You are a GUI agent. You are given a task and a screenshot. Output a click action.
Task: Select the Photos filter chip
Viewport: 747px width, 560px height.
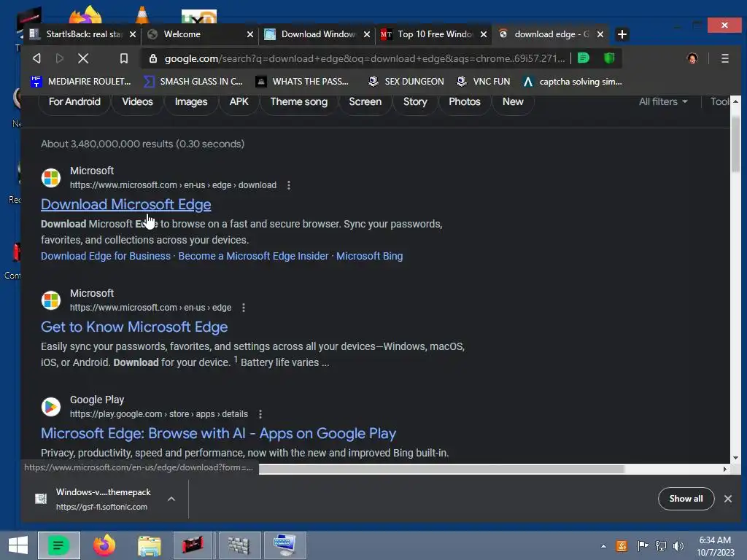pyautogui.click(x=465, y=102)
